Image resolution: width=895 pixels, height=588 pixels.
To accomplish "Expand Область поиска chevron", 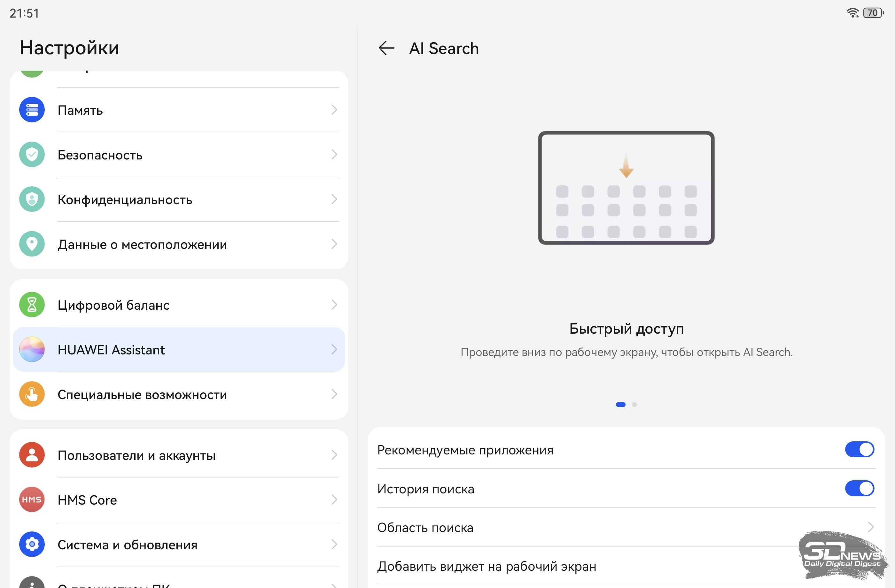I will coord(871,527).
